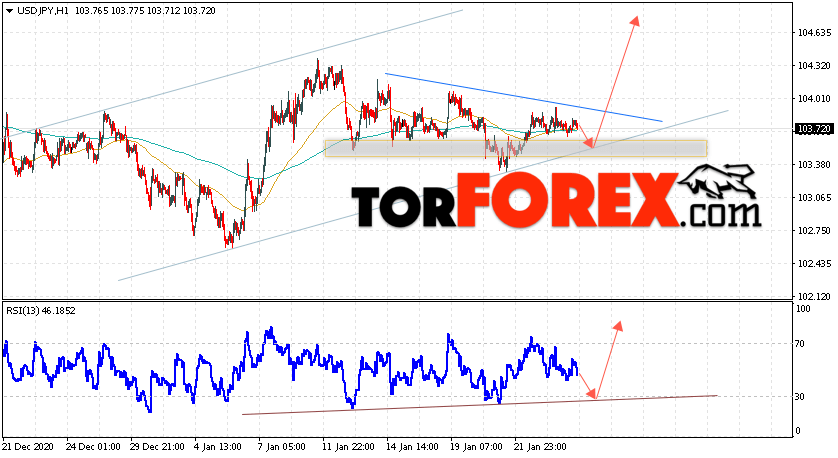Select the 4 Jan 13:00 time label
The width and height of the screenshot is (838, 458).
tap(218, 447)
